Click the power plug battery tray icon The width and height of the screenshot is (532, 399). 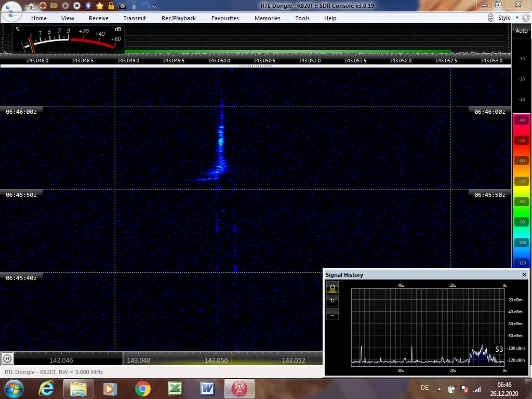(451, 389)
